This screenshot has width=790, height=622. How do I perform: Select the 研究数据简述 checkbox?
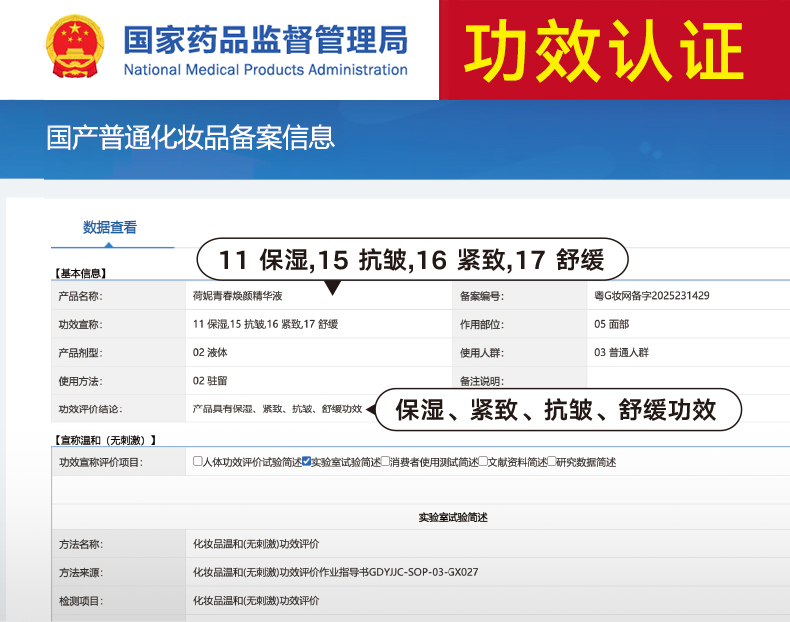tap(552, 461)
